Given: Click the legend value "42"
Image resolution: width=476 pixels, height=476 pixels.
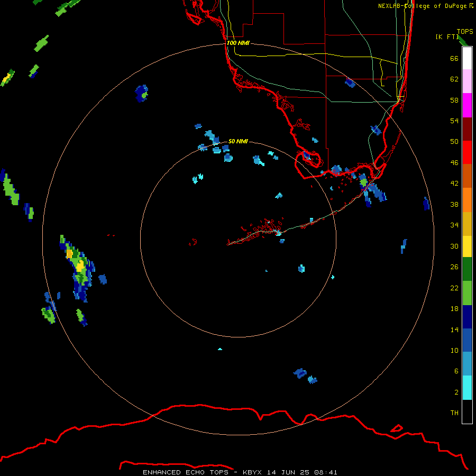Looking at the screenshot, I should point(454,184).
